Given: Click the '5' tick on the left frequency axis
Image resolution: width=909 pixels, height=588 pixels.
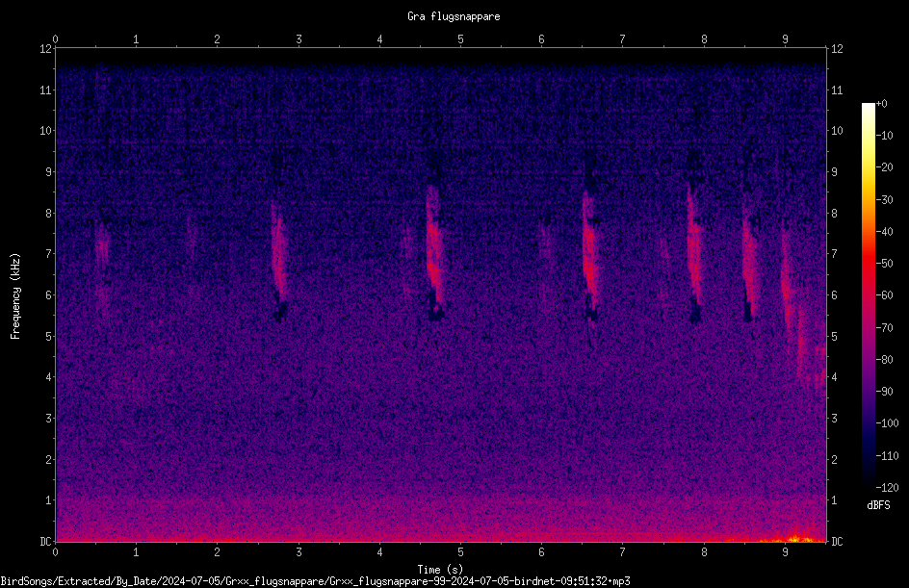Looking at the screenshot, I should (48, 336).
